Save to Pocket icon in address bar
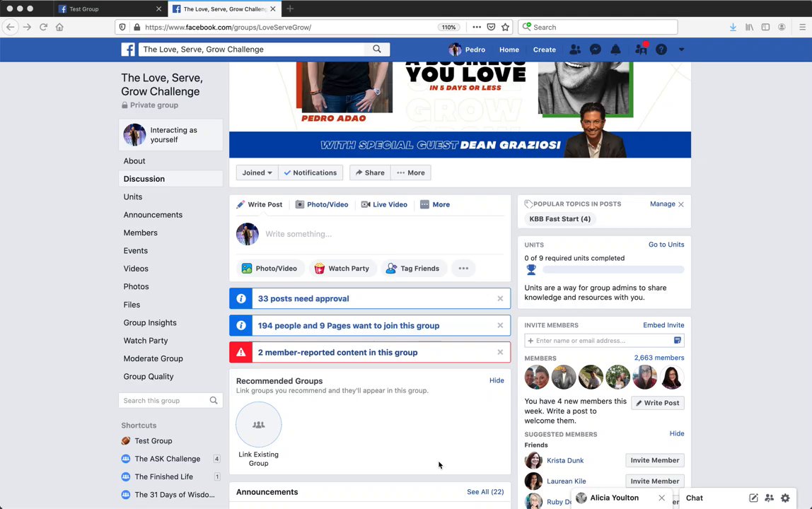 491,27
